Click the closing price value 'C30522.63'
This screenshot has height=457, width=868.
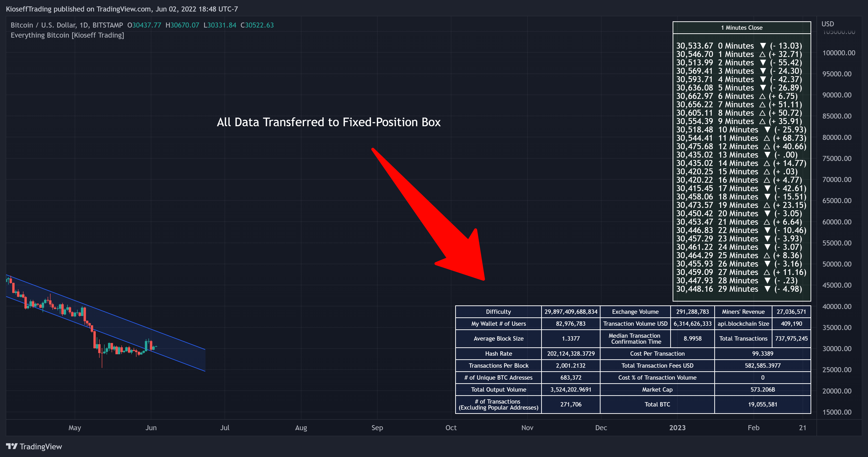[257, 25]
